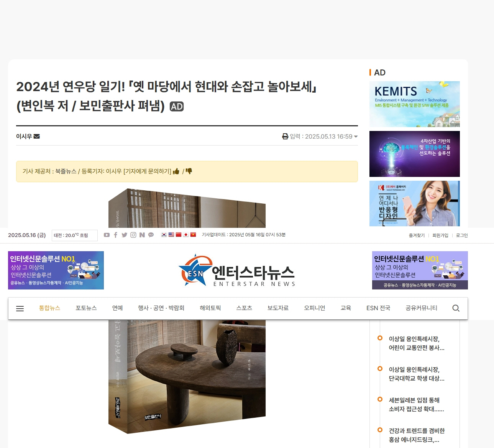Image resolution: width=494 pixels, height=448 pixels.
Task: Like the article with thumbs-up
Action: [x=176, y=172]
